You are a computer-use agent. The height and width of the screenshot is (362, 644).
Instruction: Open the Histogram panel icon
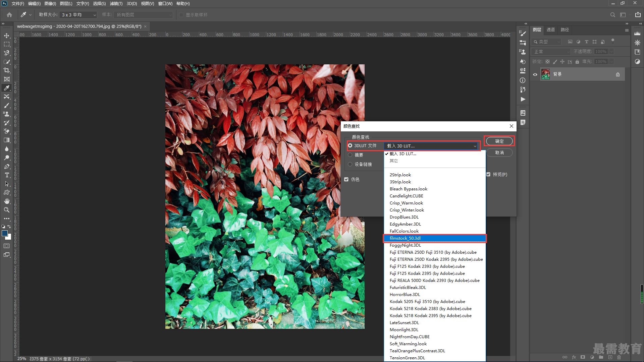[x=637, y=33]
